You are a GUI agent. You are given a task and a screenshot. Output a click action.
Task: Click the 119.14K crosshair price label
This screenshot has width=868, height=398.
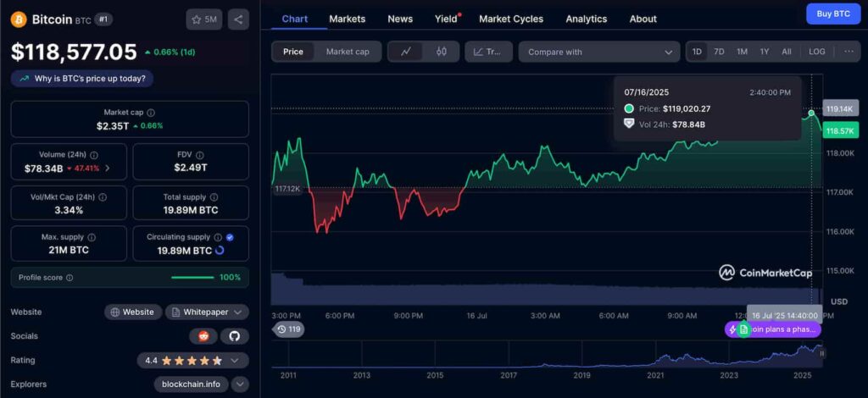coord(840,109)
